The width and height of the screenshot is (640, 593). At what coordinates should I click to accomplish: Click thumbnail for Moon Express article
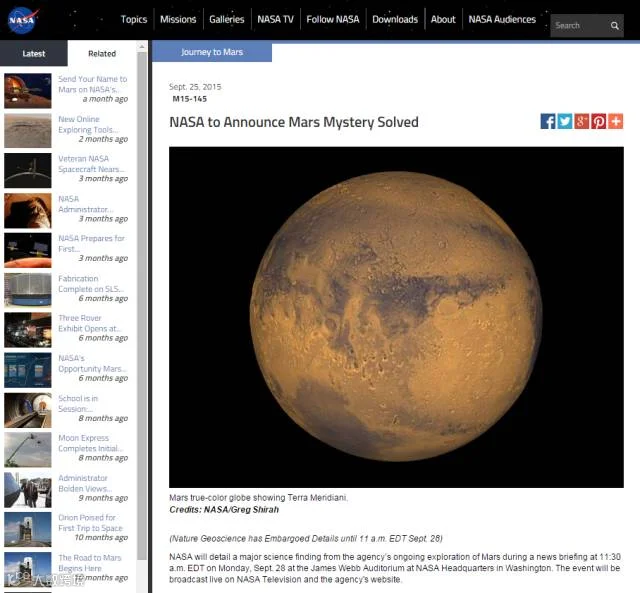click(x=28, y=449)
